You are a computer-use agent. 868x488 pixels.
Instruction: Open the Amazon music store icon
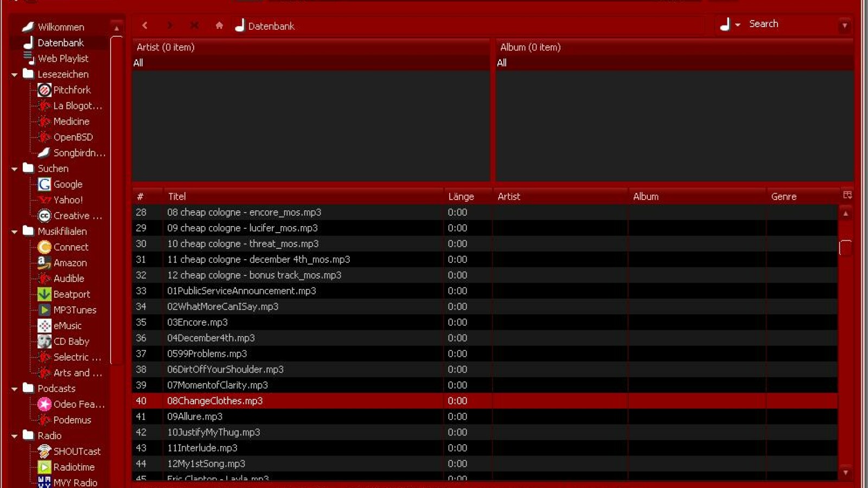click(44, 263)
